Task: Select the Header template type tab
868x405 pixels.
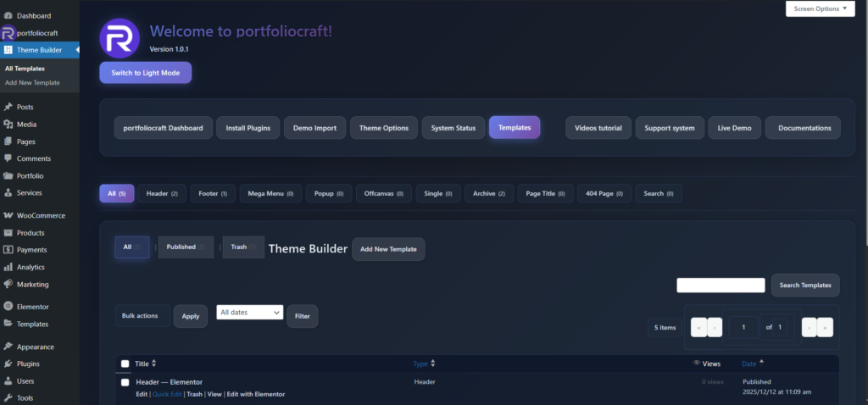Action: 161,193
